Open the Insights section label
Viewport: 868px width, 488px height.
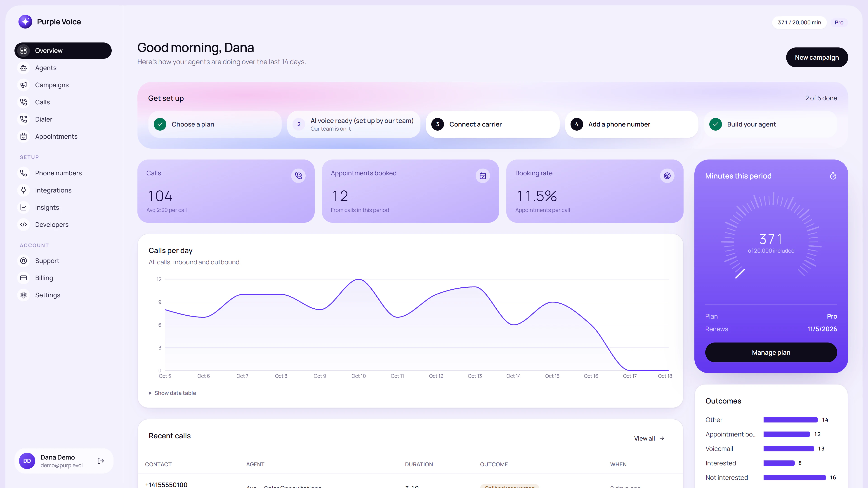pyautogui.click(x=47, y=207)
